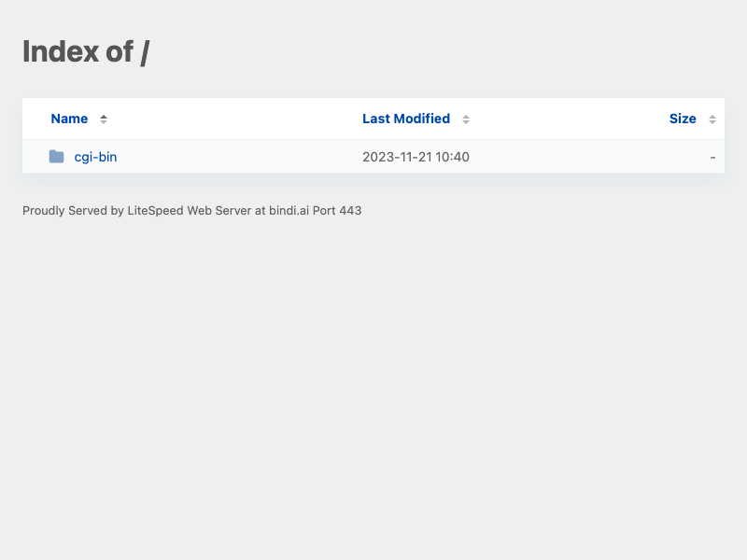Toggle descending sort on the Size column
Image resolution: width=747 pixels, height=560 pixels.
(x=712, y=122)
